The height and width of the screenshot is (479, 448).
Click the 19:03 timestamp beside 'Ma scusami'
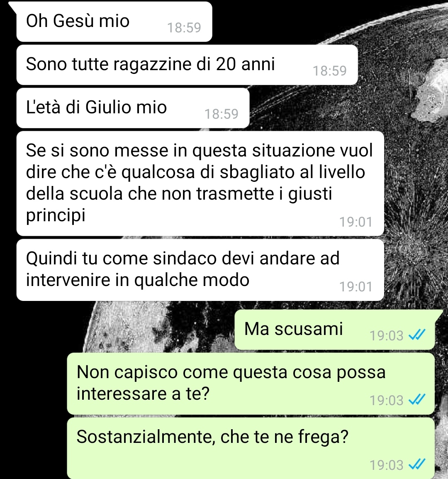[387, 336]
